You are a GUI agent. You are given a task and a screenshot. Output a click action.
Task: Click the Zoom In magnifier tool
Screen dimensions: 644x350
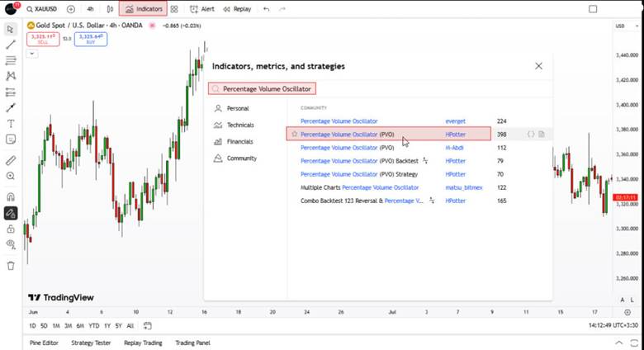11,176
